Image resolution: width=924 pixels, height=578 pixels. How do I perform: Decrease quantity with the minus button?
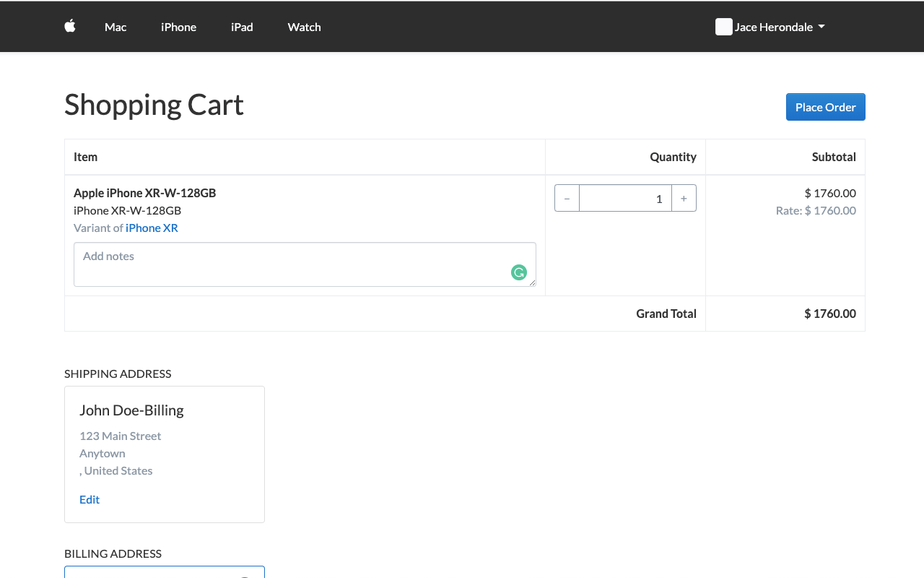pyautogui.click(x=567, y=197)
